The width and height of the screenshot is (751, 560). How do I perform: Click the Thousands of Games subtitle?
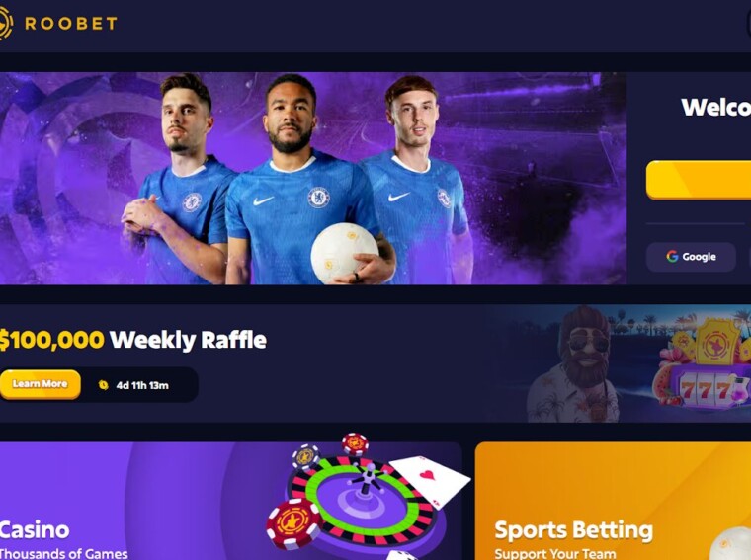[63, 554]
